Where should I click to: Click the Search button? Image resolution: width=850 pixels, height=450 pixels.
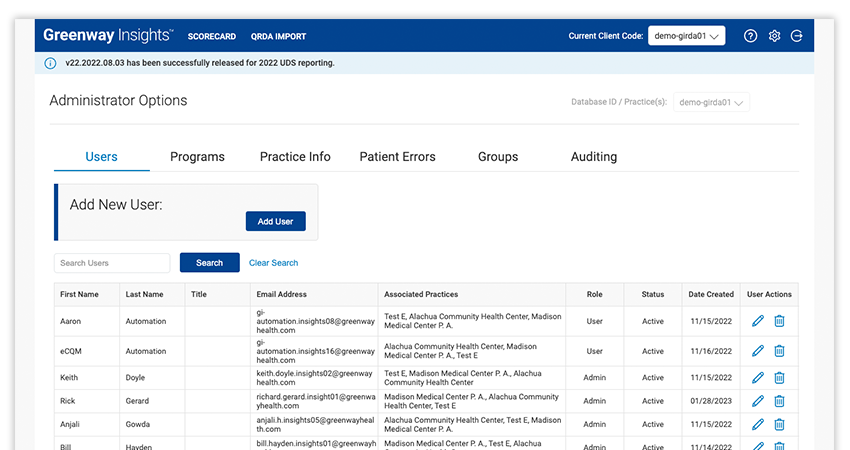[209, 263]
